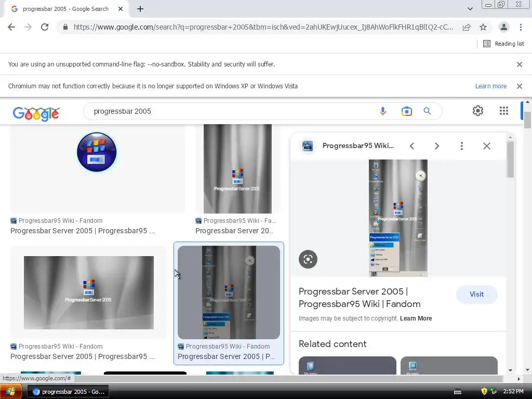The image size is (532, 399).
Task: Click the taskbar clock 2:52 PM
Action: click(x=513, y=392)
